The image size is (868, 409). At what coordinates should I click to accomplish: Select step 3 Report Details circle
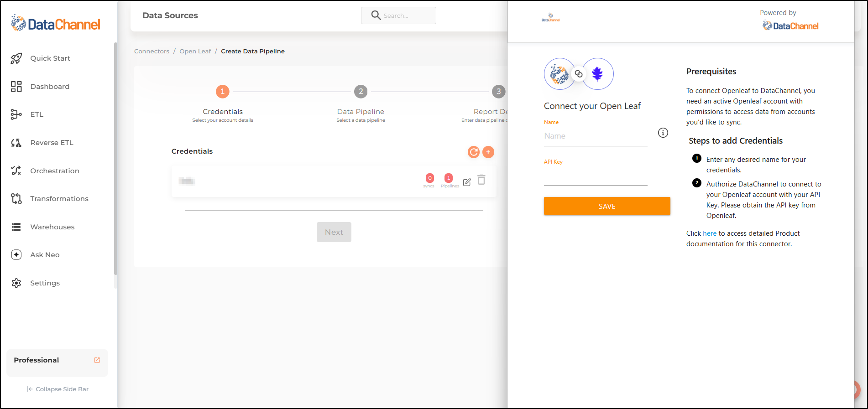click(498, 92)
